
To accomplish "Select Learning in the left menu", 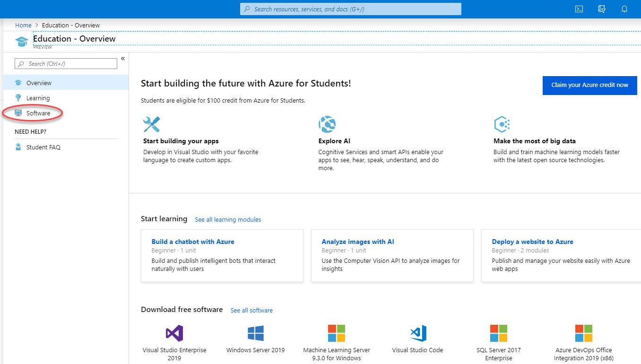I will 66,98.
